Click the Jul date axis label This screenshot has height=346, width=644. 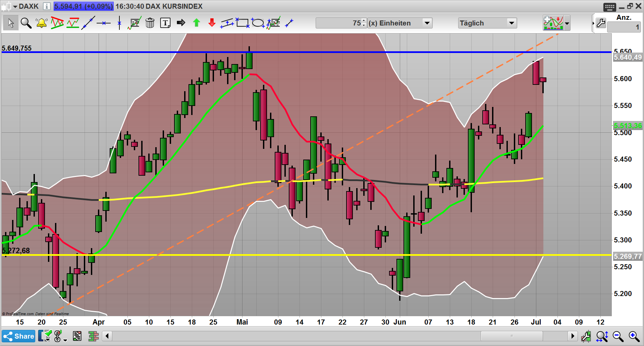click(536, 322)
